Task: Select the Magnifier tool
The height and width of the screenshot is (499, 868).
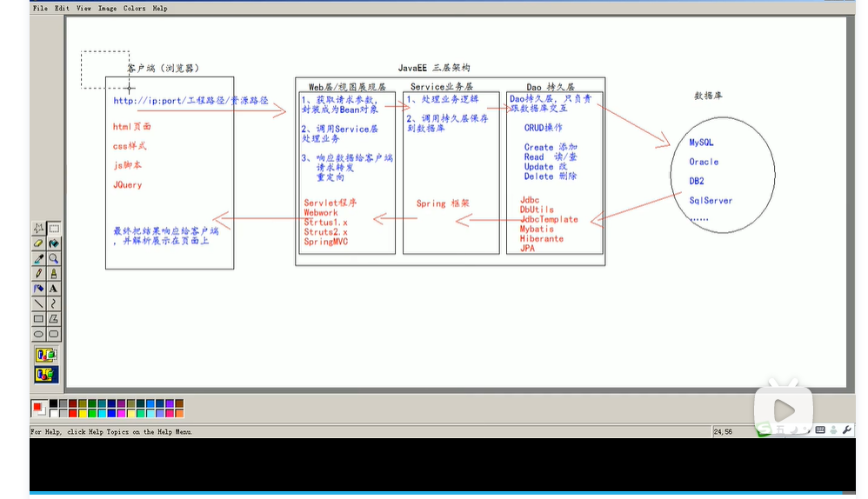Action: tap(54, 258)
